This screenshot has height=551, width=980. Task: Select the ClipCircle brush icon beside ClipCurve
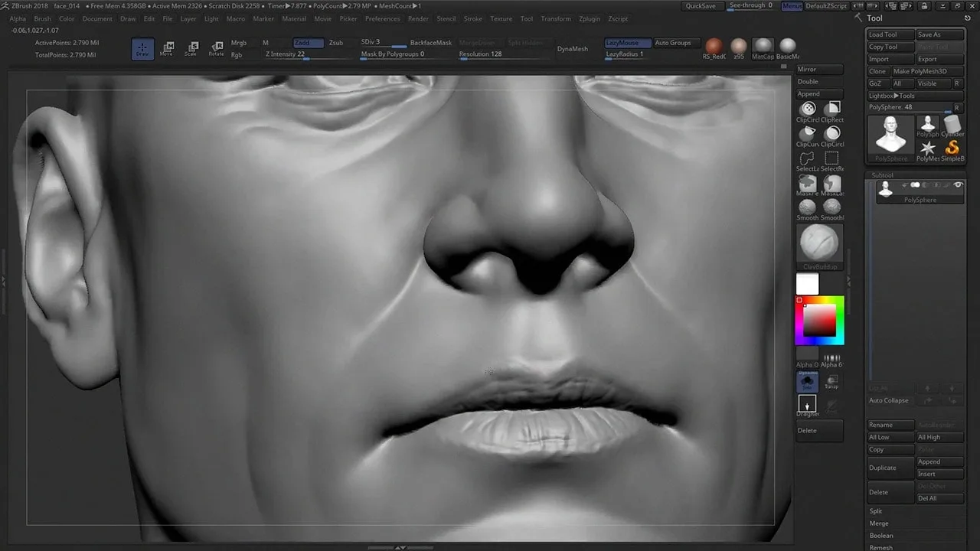click(x=832, y=136)
